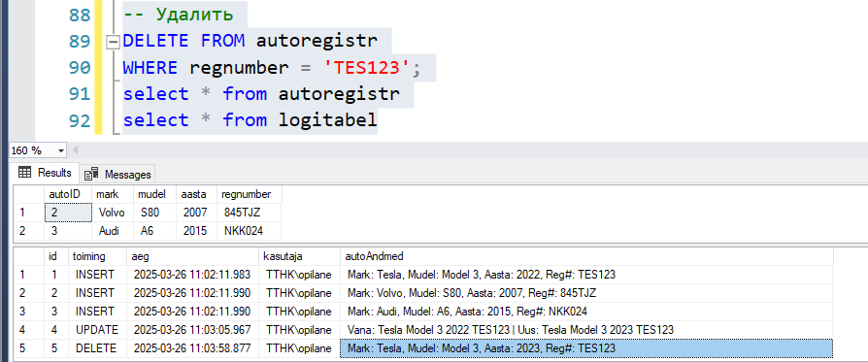Viewport: 868px width, 362px height.
Task: Click the Results grid icon
Action: click(24, 173)
